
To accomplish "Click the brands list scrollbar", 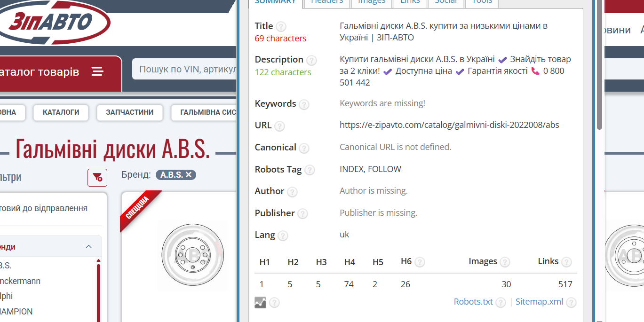I will [x=98, y=291].
